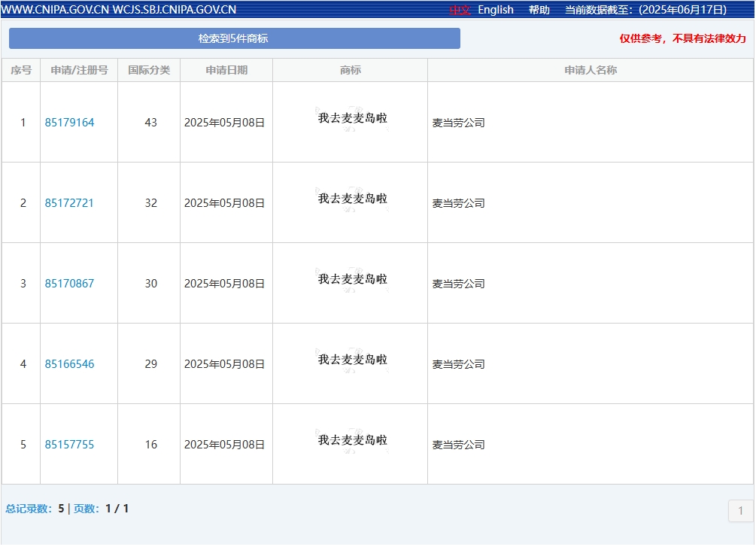Open application number 85179164
Viewport: 756px width, 547px height.
coord(69,123)
